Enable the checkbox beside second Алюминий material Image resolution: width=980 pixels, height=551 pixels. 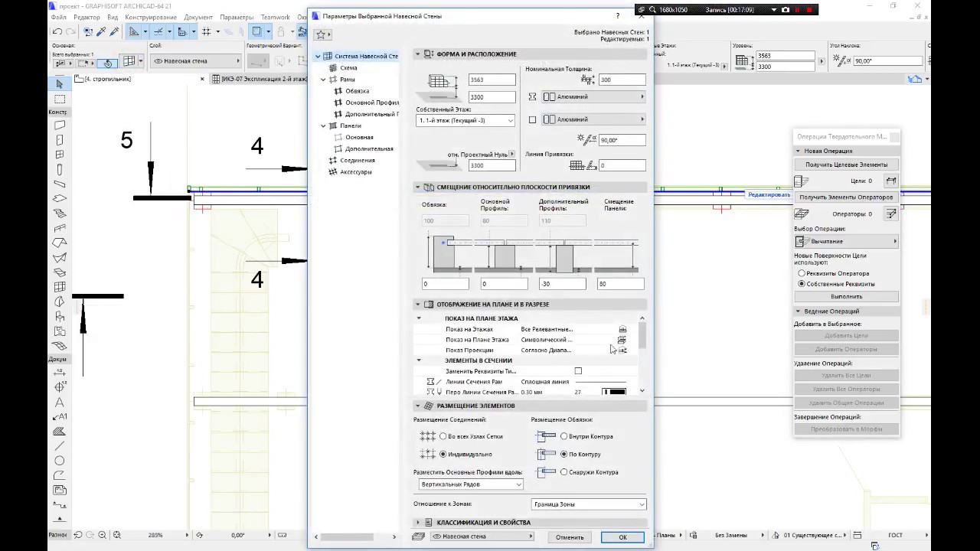tap(533, 119)
